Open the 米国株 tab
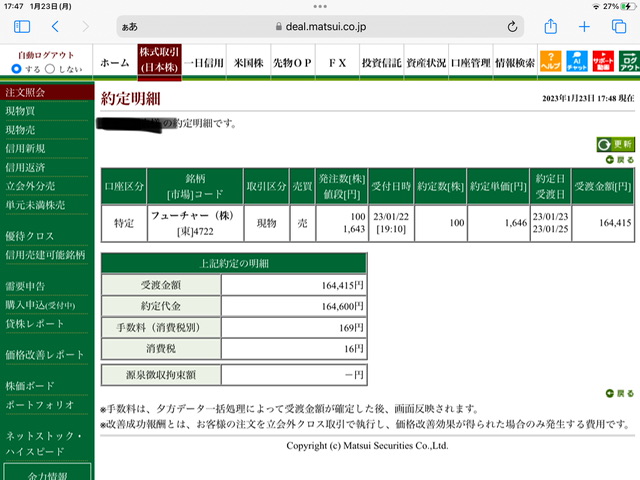This screenshot has height=480, width=640. click(248, 62)
